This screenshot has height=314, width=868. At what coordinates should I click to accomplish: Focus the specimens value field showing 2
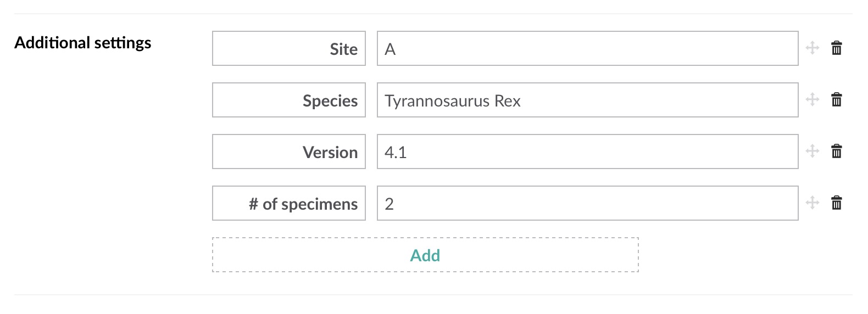[x=587, y=203]
